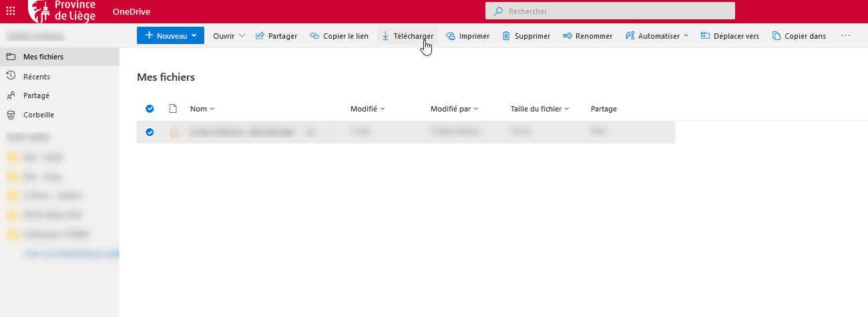
Task: Click the Nouveau button
Action: pyautogui.click(x=170, y=36)
